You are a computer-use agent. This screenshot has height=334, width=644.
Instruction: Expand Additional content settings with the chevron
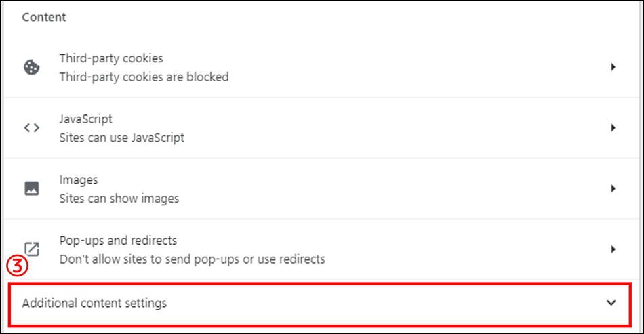pos(611,303)
